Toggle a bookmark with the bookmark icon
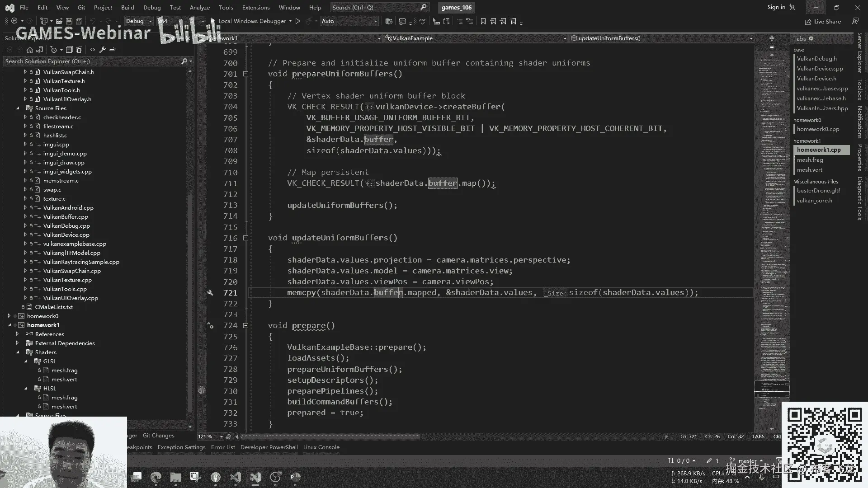The width and height of the screenshot is (868, 488). pos(483,21)
